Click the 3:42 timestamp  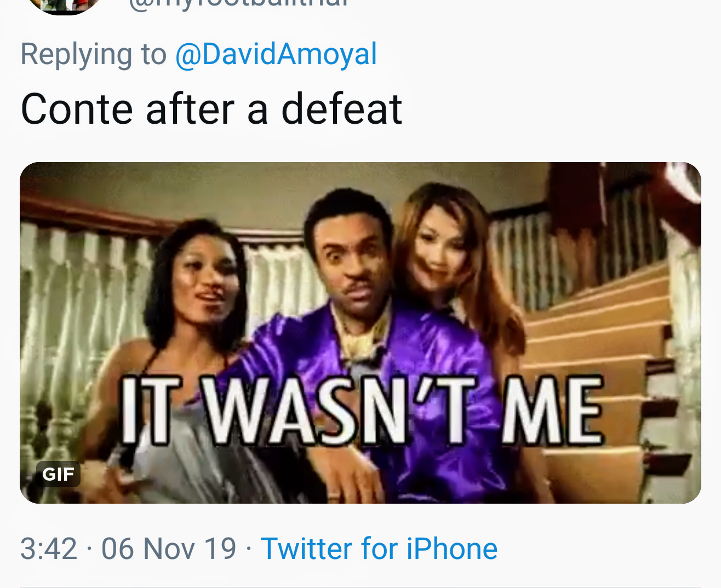[x=48, y=549]
